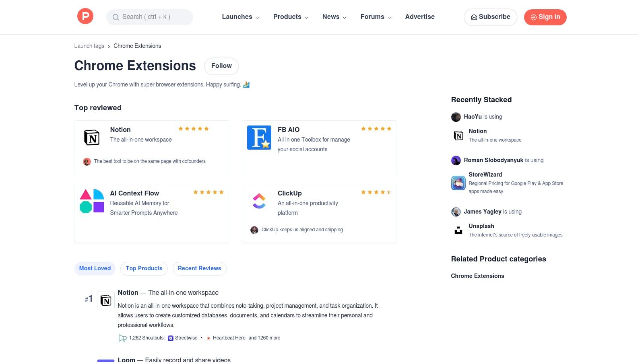Click the StoreWizard icon in Recently Stacked
The image size is (644, 362).
[x=458, y=183]
